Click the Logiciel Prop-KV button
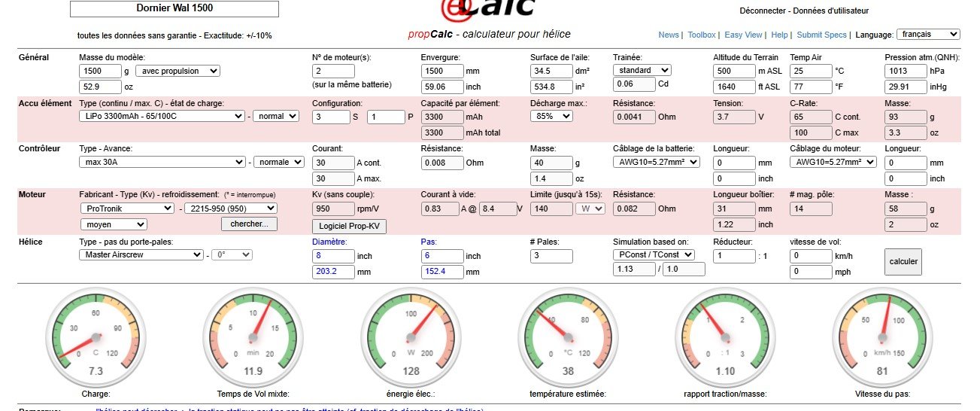The image size is (980, 411). 349,227
